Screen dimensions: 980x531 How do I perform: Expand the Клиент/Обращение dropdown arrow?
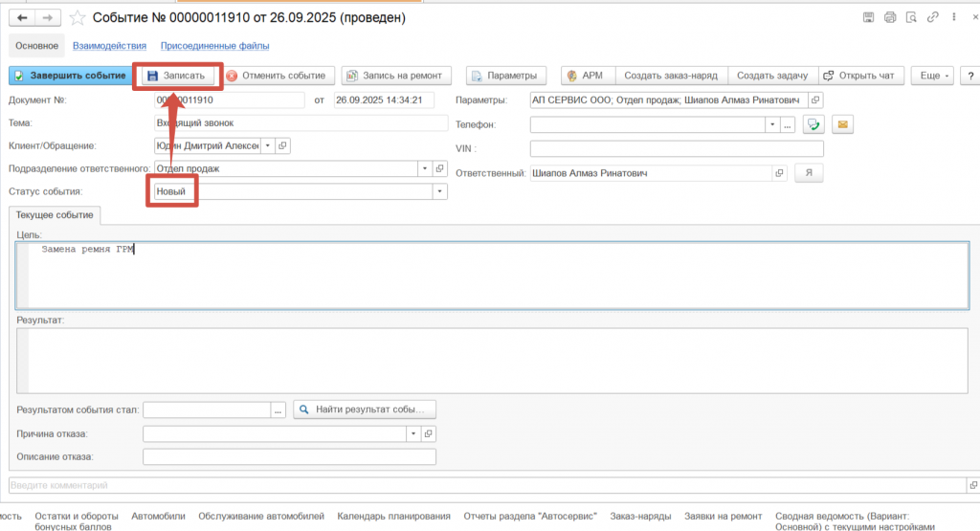coord(267,145)
